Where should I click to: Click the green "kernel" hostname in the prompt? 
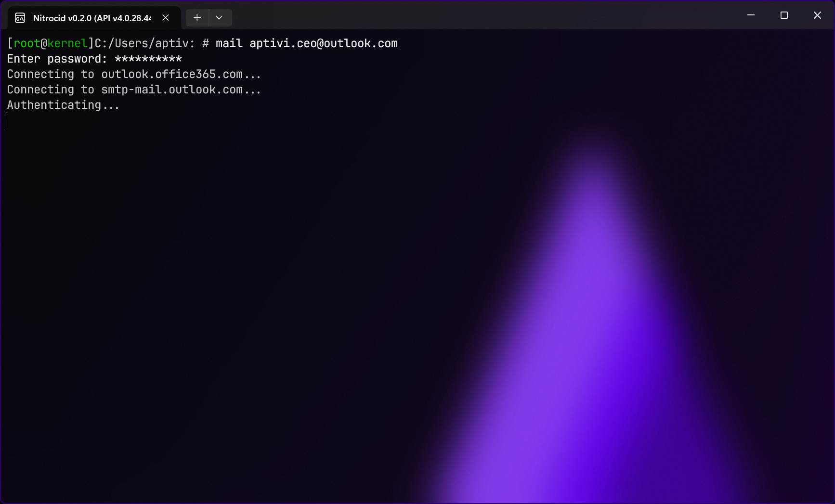(x=67, y=43)
